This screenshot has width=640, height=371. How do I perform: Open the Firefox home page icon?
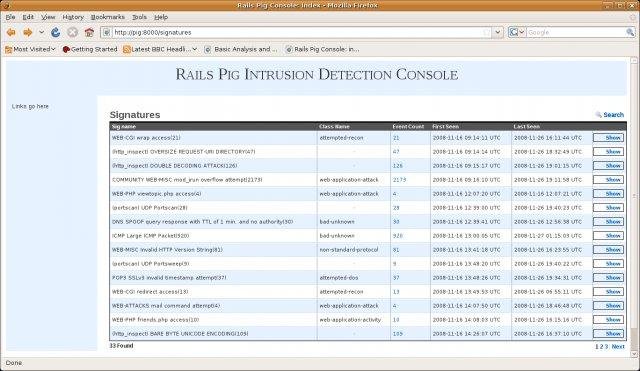click(89, 32)
